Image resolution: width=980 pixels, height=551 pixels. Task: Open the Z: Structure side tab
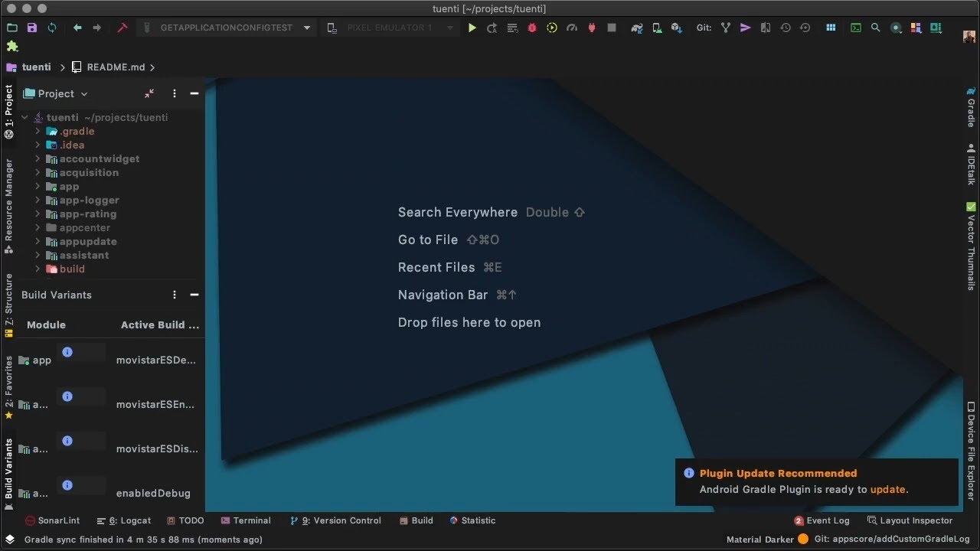coord(8,306)
